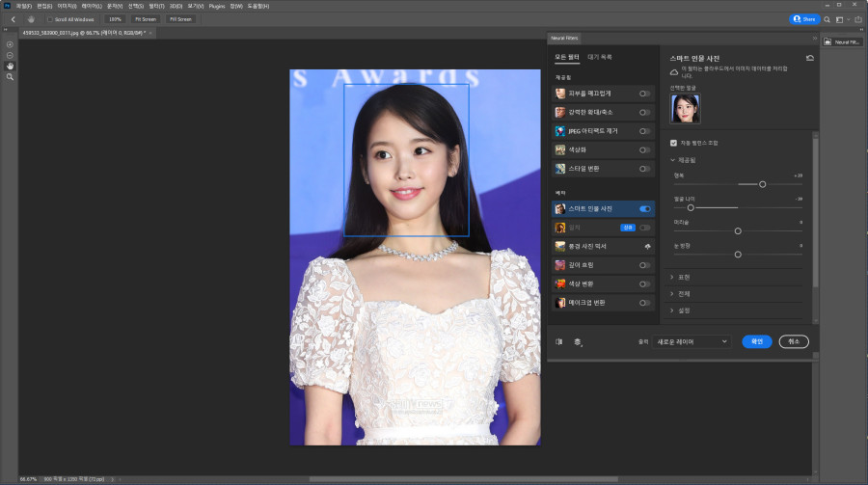Switch to the 모든 필터 tab
Image resolution: width=868 pixels, height=485 pixels.
pos(567,57)
